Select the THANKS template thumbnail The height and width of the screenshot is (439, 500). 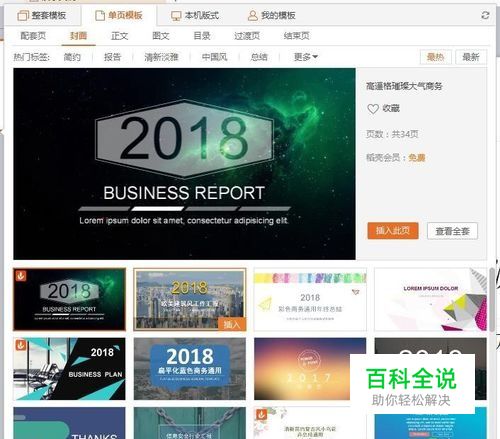coord(69,423)
